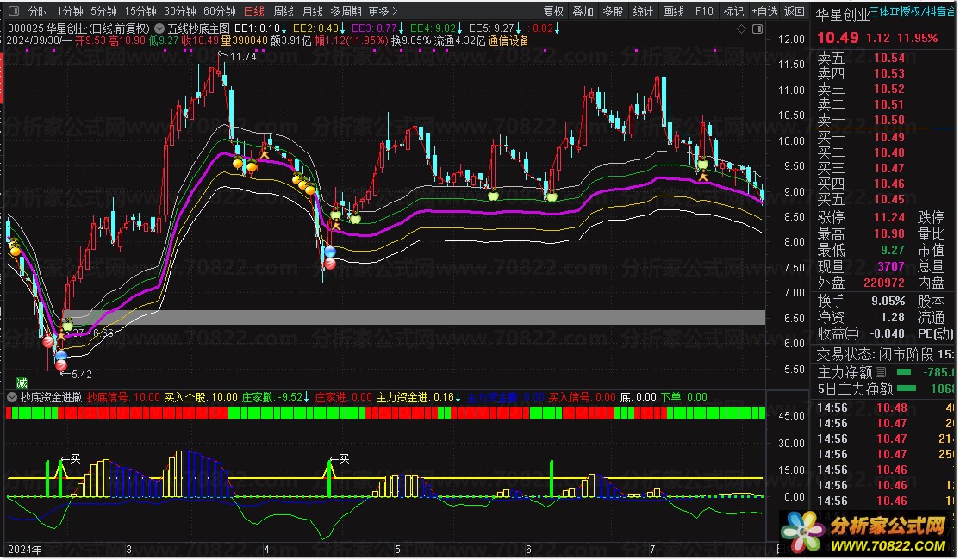The width and height of the screenshot is (960, 560).
Task: Click the 买五 price 10.45
Action: [889, 199]
